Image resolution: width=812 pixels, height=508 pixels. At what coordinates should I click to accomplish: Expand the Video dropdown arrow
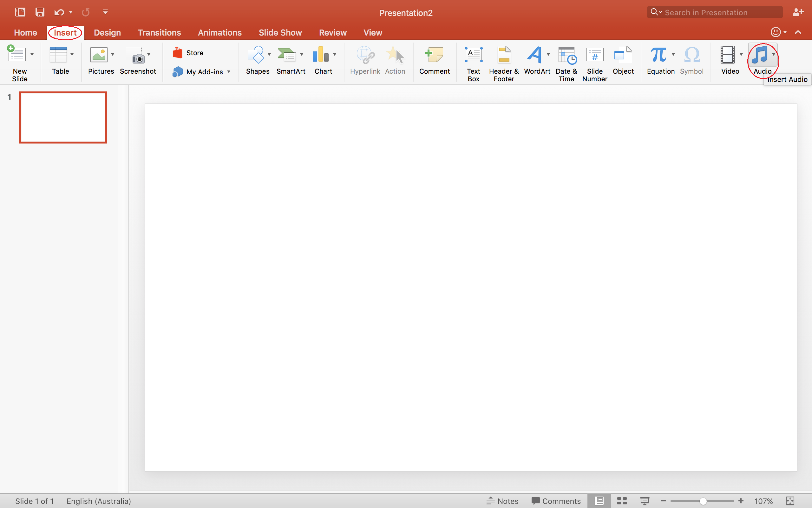pyautogui.click(x=741, y=54)
